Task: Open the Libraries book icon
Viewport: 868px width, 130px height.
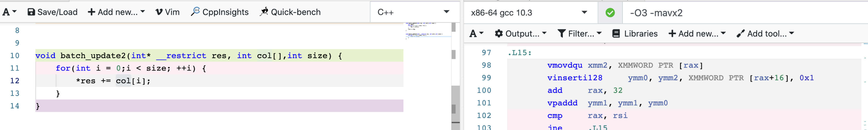Action: pyautogui.click(x=616, y=34)
